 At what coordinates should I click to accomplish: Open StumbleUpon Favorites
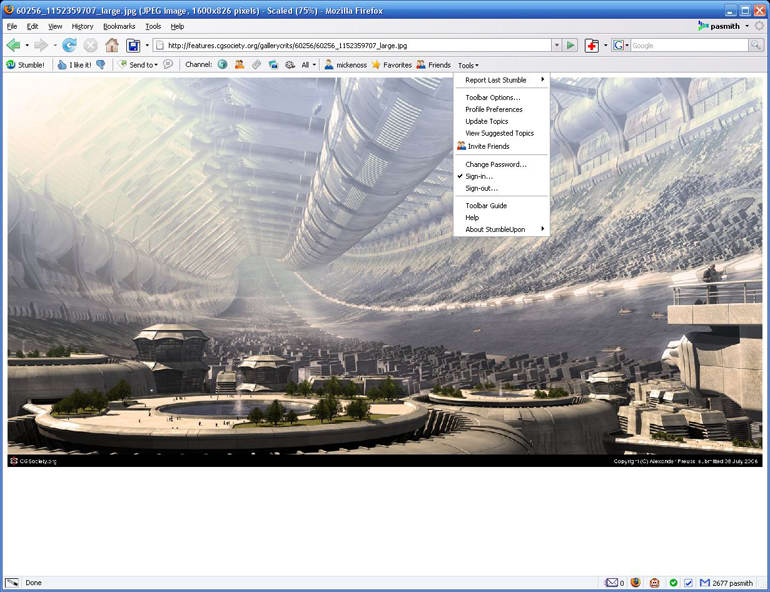point(392,65)
